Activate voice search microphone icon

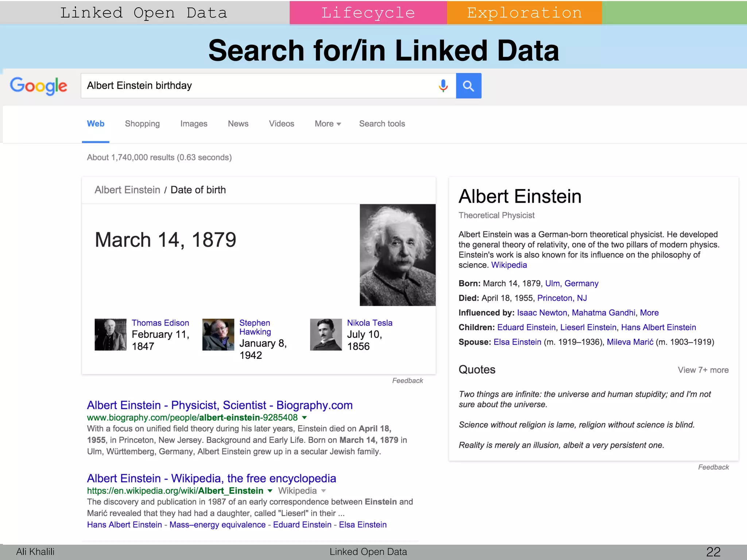tap(443, 86)
